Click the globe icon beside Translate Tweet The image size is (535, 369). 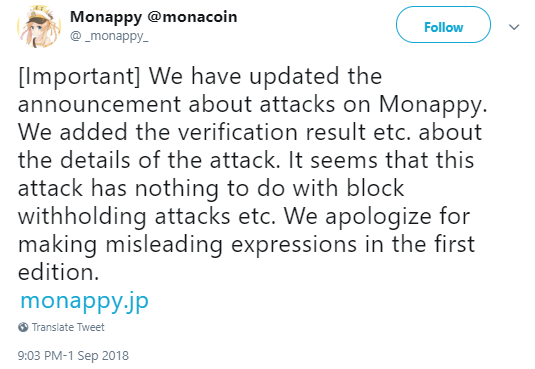[x=23, y=327]
